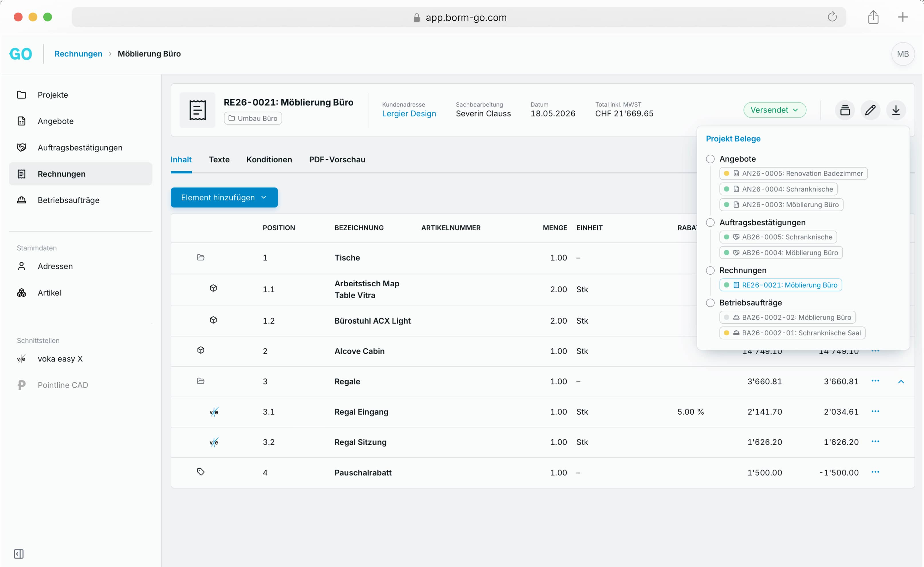Open the Lergier Design customer link
This screenshot has height=567, width=924.
[409, 114]
